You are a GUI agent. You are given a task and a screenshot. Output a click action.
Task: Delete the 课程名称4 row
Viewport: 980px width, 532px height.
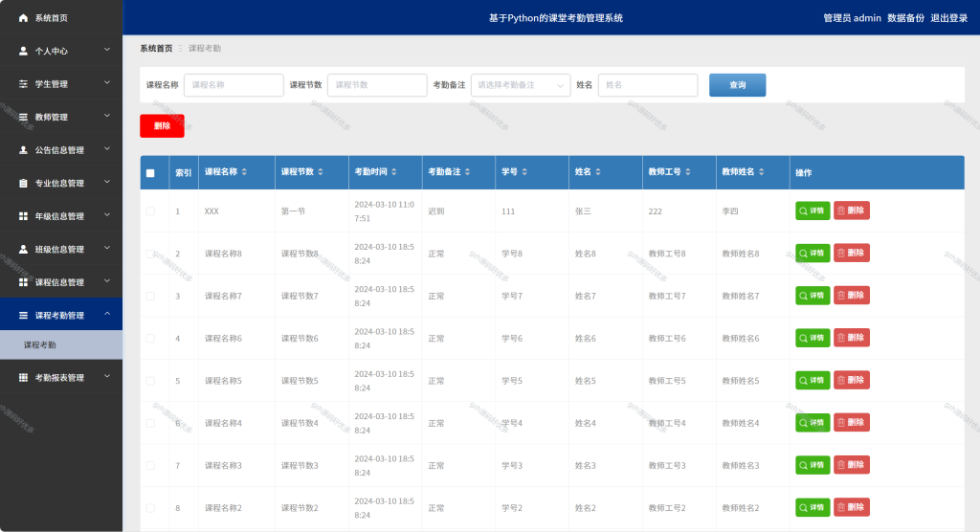[851, 423]
